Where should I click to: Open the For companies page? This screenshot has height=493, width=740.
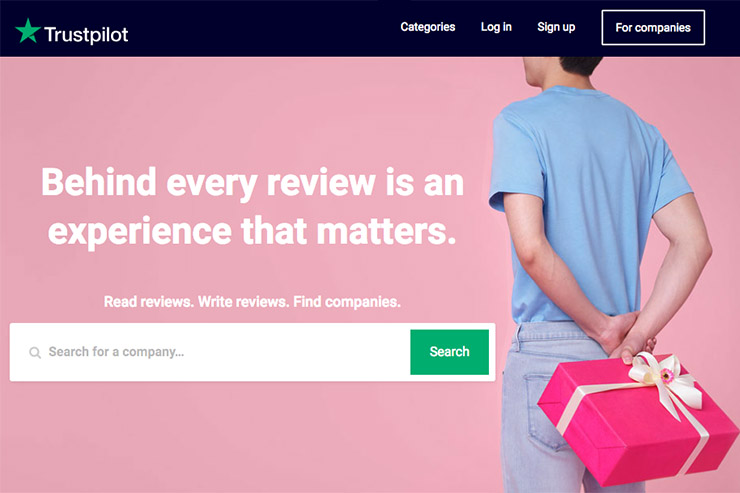(x=653, y=27)
